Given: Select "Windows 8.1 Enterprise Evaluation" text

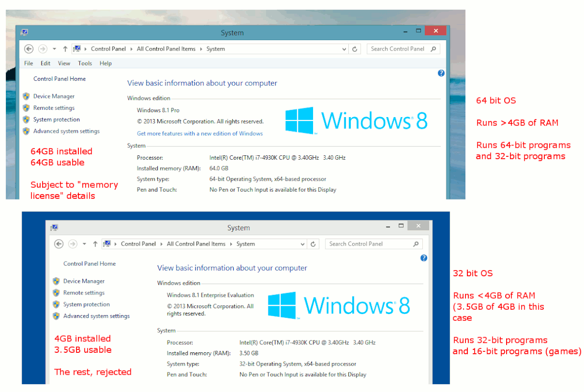Looking at the screenshot, I should (211, 295).
